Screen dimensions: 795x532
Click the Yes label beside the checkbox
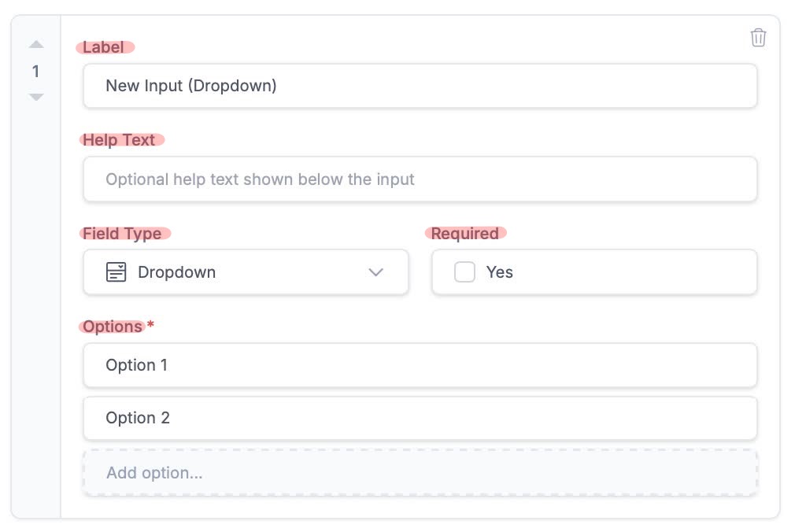[x=499, y=272]
